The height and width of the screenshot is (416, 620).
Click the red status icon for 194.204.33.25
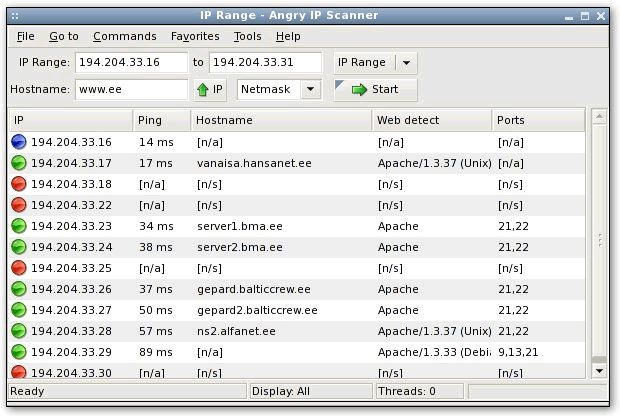19,268
